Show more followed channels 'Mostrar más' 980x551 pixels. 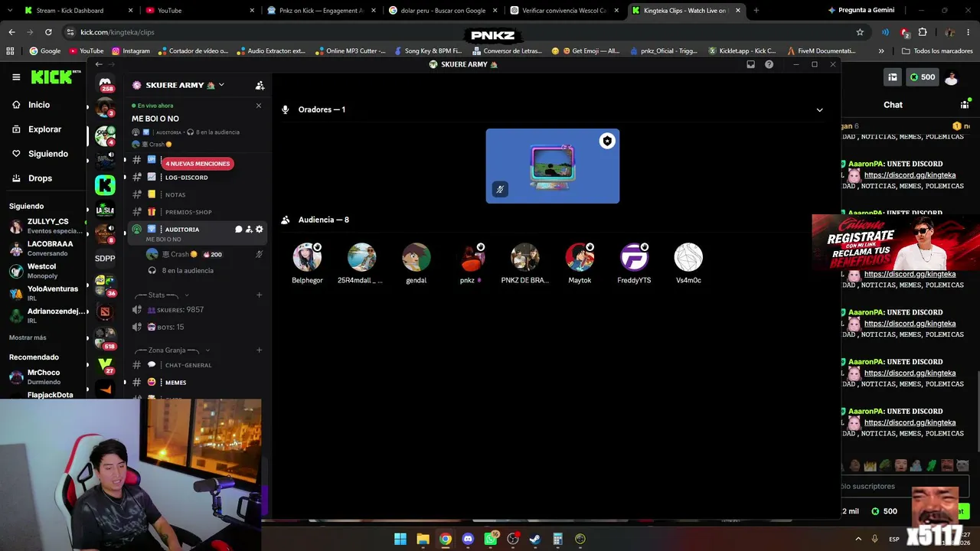28,337
